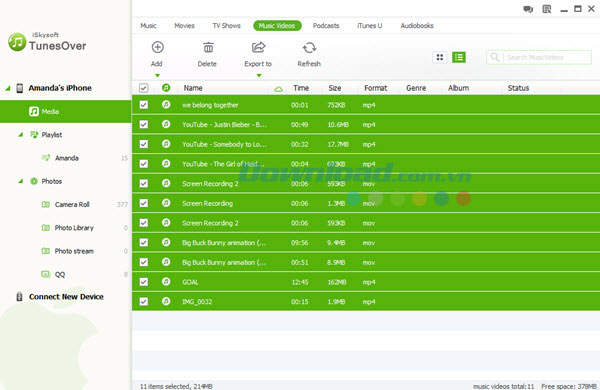This screenshot has height=390, width=600.
Task: Open the feedback chat icon in title bar
Action: point(528,9)
